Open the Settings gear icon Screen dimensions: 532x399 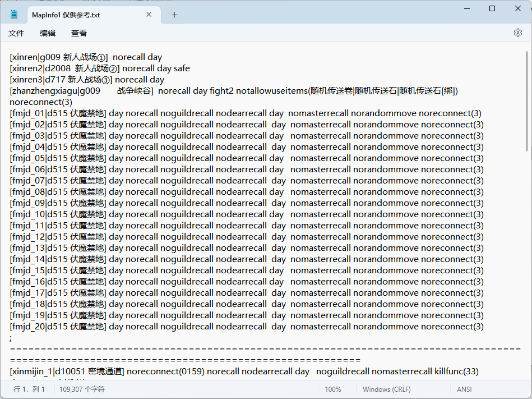coord(517,33)
